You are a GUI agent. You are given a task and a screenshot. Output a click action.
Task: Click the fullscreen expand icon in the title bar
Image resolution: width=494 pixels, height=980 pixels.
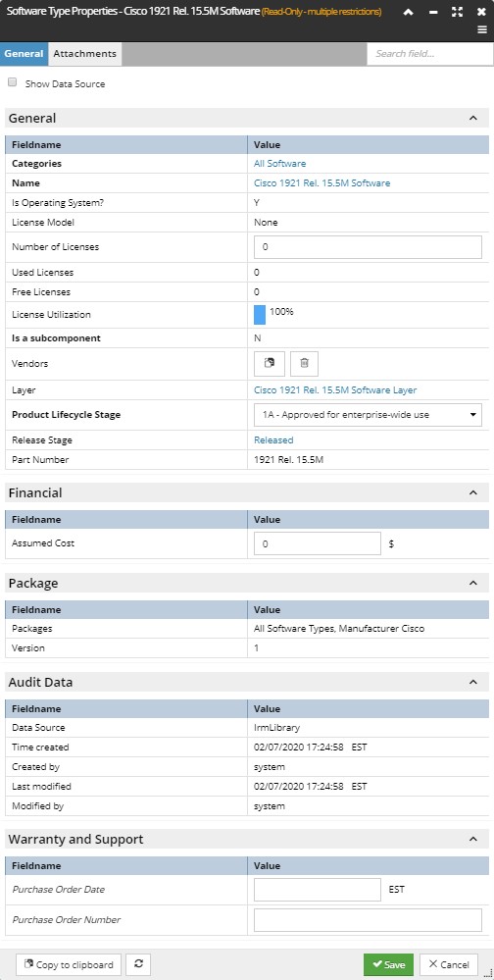click(x=457, y=12)
